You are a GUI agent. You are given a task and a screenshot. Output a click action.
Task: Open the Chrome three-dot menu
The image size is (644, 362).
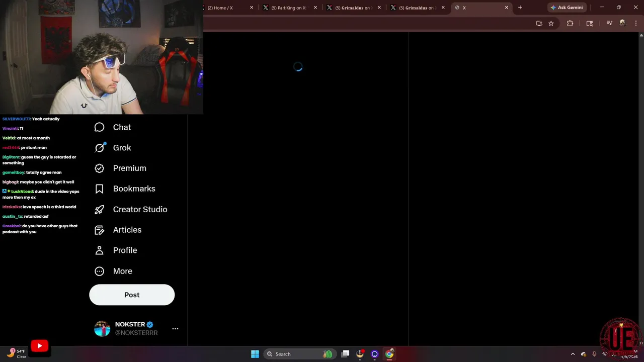636,23
